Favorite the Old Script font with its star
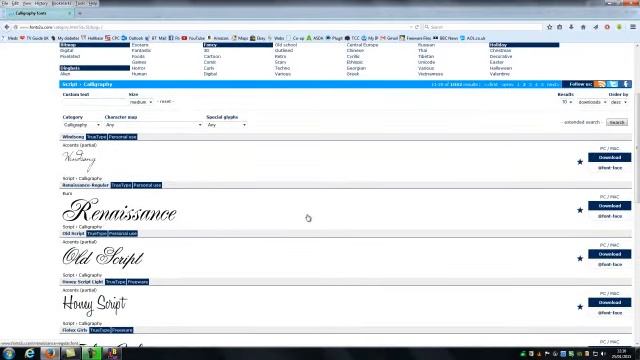 (580, 258)
